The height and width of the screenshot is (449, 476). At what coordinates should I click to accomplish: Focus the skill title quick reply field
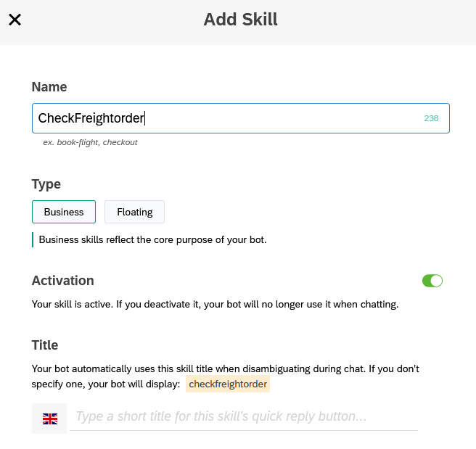coord(244,416)
